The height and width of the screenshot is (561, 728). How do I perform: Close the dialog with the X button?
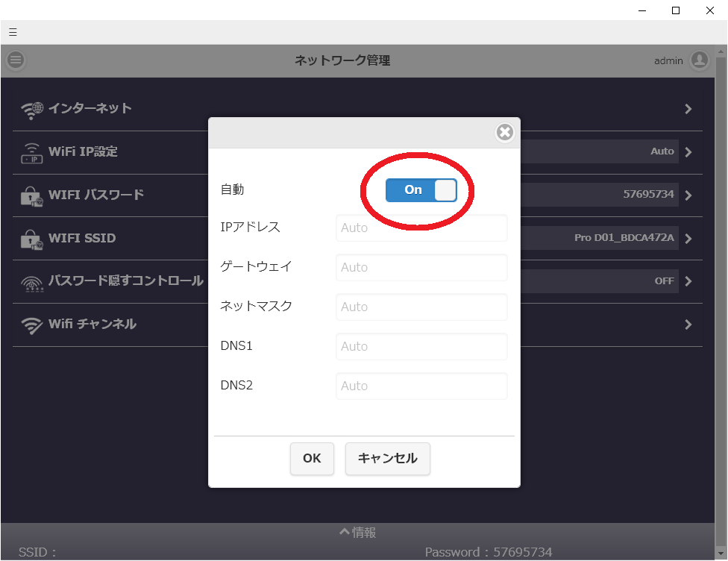[505, 133]
